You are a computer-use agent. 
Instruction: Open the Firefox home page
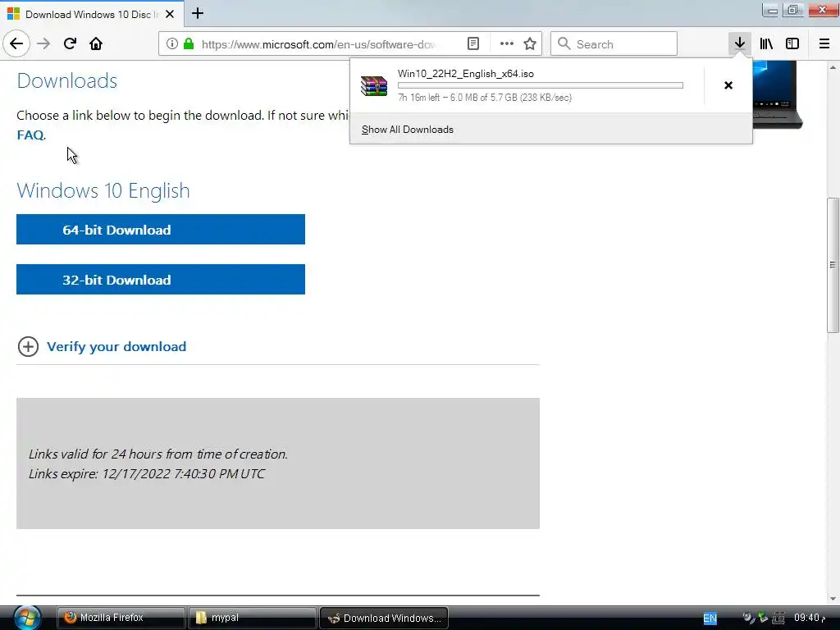(x=96, y=44)
